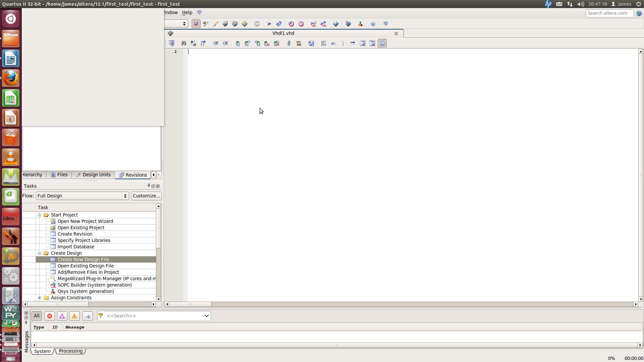This screenshot has width=644, height=362.
Task: Click the paperclip Insert File icon
Action: click(x=289, y=43)
